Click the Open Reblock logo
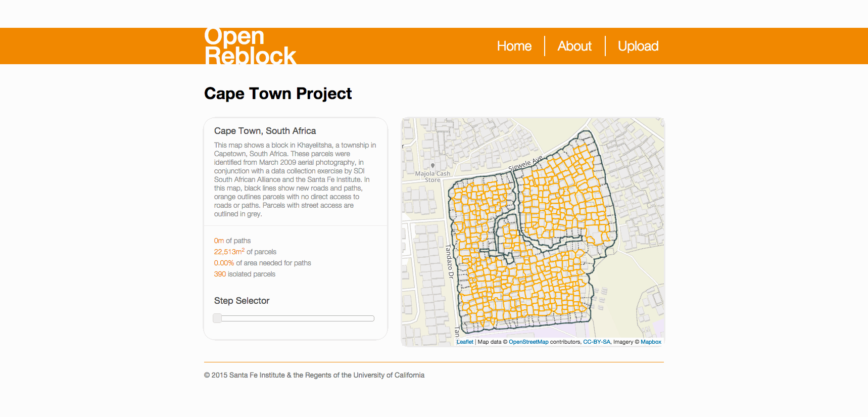 coord(250,46)
